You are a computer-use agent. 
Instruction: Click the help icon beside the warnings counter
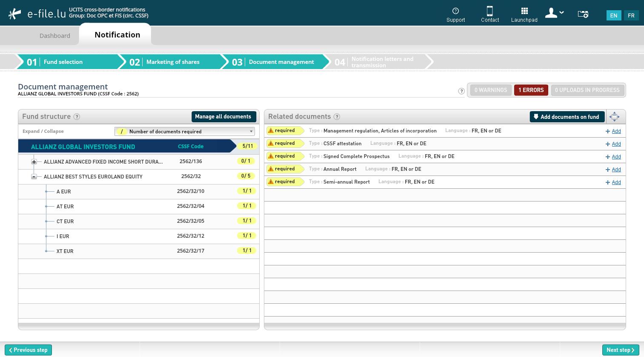461,91
